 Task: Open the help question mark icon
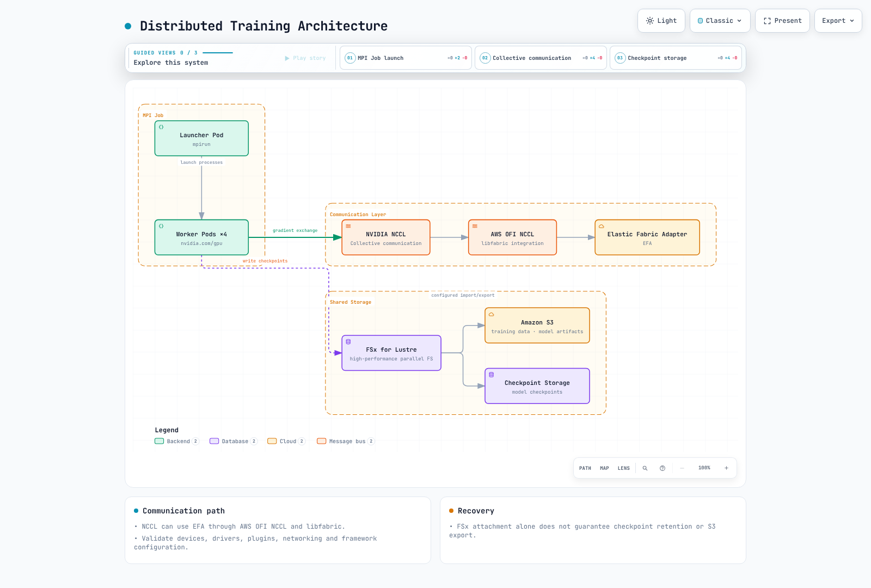pyautogui.click(x=663, y=468)
